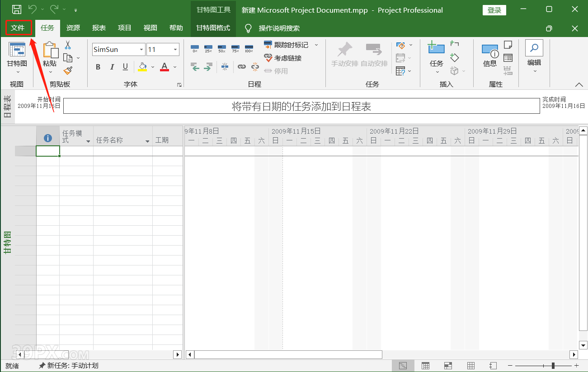Link the selected tasks
This screenshot has height=372, width=588.
[242, 67]
